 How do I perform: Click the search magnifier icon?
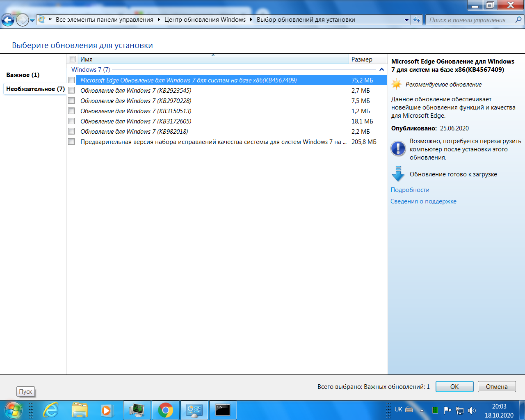[x=518, y=20]
